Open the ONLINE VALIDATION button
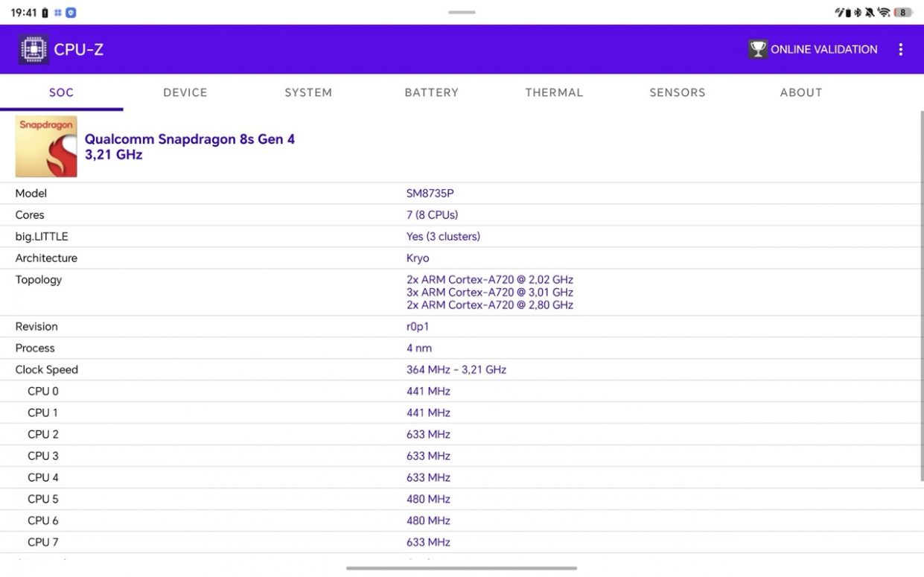The image size is (924, 577). coord(813,49)
